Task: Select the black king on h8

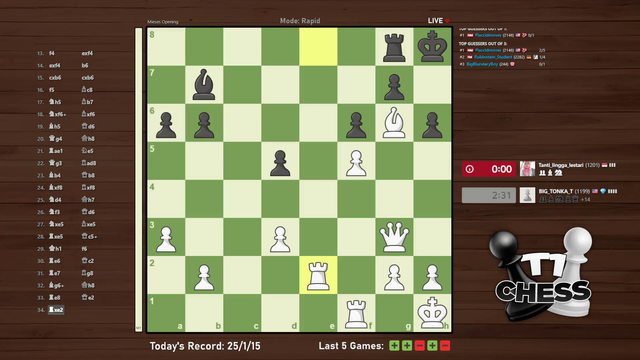Action: point(432,47)
